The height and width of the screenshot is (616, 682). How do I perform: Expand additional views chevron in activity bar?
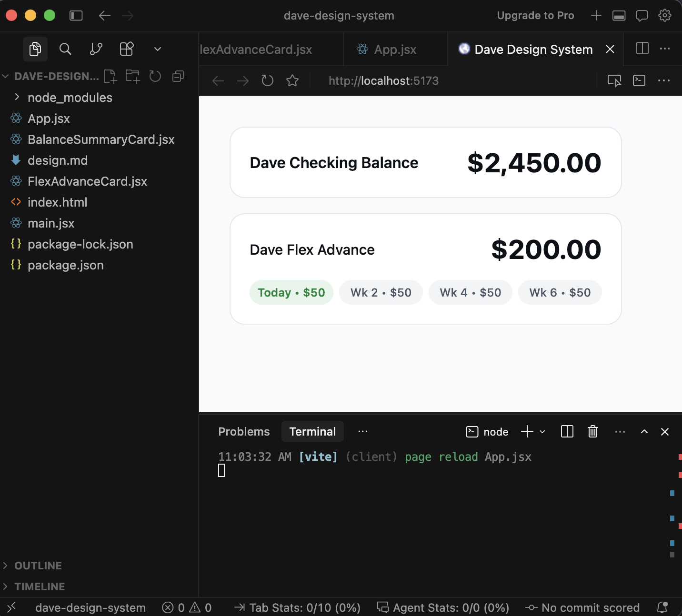click(158, 49)
